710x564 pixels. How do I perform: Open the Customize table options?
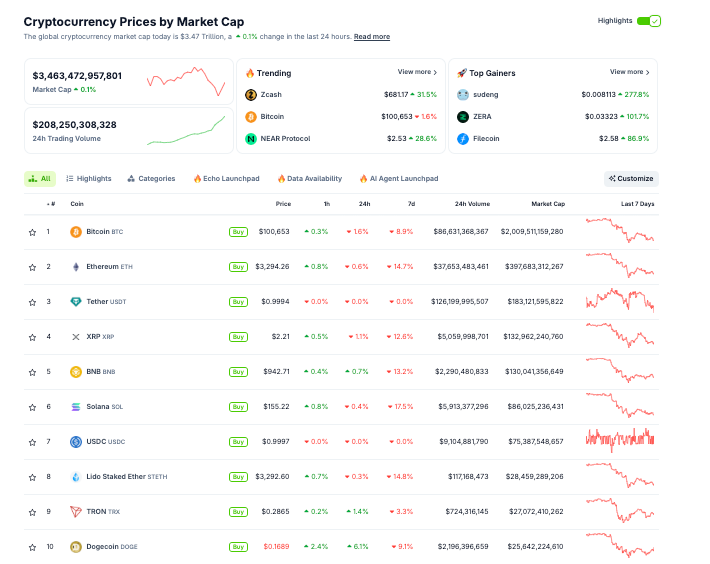tap(631, 179)
